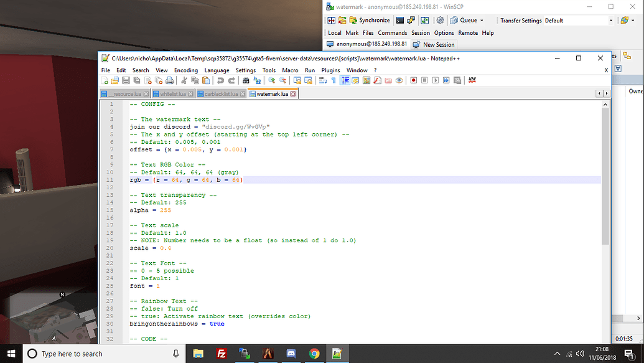Open Find with the binoculars icon
644x363 pixels.
click(x=246, y=80)
